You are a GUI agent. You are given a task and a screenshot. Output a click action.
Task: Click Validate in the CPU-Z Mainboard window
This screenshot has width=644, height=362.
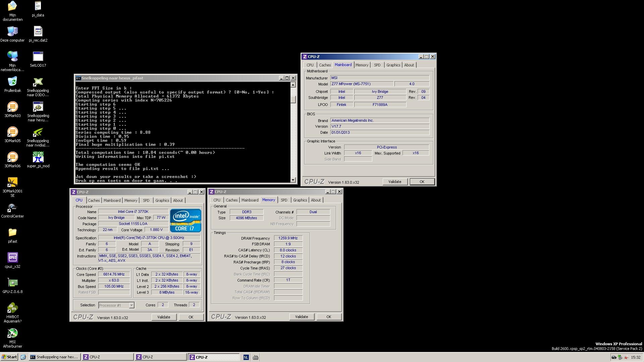(394, 182)
